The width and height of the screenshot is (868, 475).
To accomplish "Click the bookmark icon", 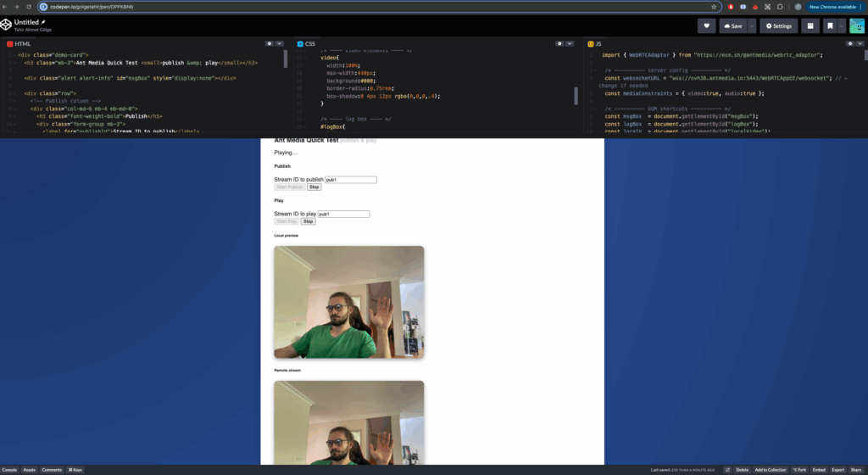I will tap(830, 26).
